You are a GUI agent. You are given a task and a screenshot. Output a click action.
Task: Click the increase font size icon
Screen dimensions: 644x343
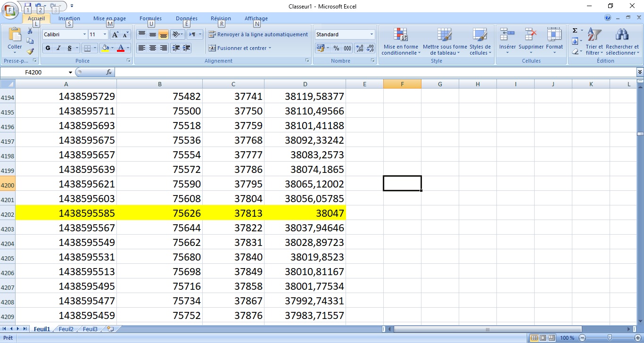[115, 34]
